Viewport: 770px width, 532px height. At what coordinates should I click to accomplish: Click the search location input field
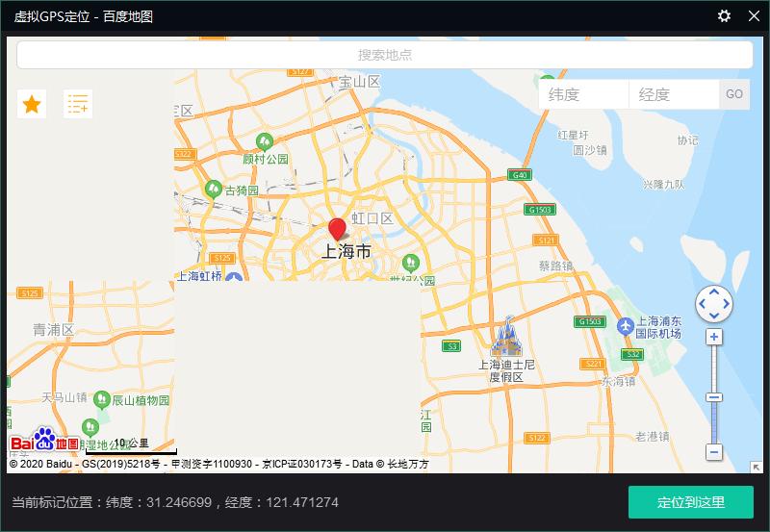(385, 55)
